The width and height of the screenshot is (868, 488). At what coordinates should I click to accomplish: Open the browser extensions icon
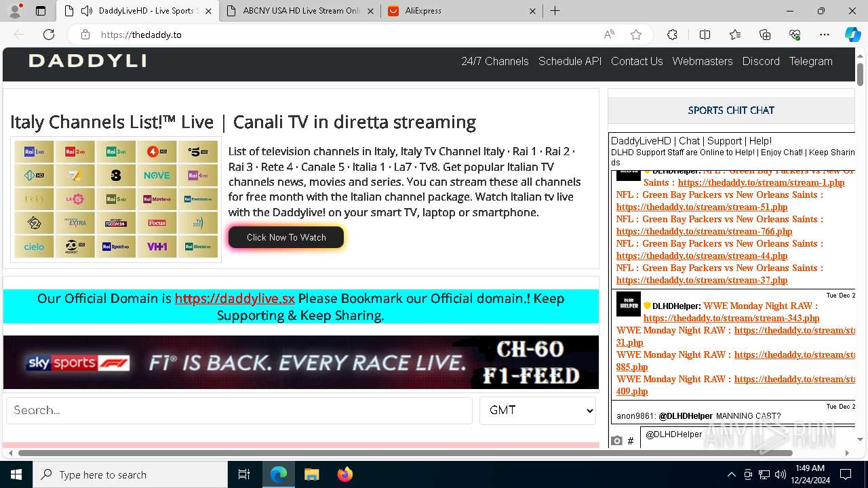(672, 35)
